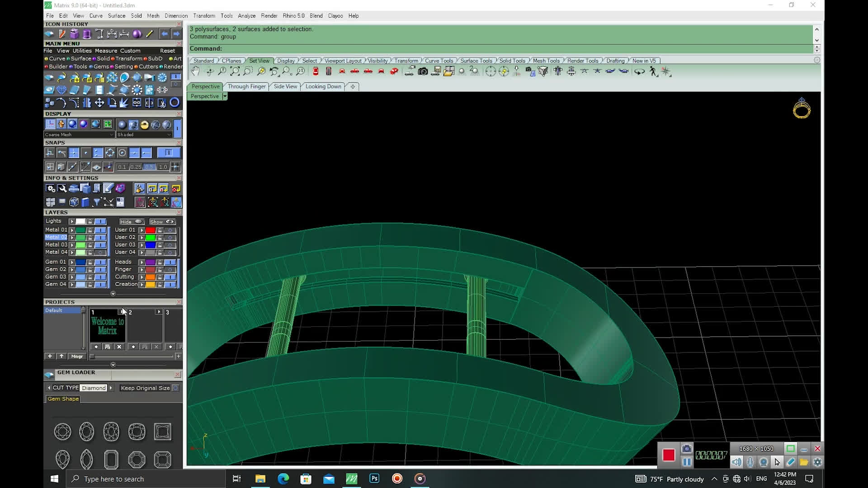The height and width of the screenshot is (488, 868).
Task: Click the camera snapshot icon in the toolbar
Action: (423, 71)
